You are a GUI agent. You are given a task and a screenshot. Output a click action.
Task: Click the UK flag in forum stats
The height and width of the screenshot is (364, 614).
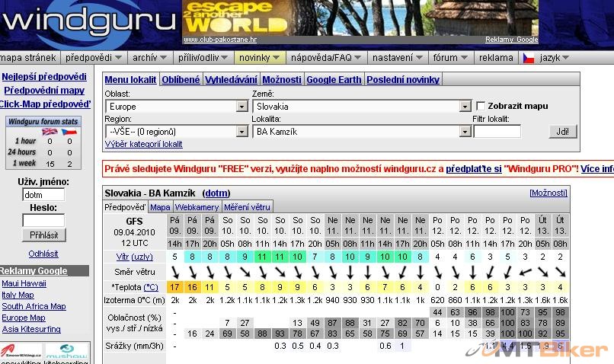click(50, 132)
